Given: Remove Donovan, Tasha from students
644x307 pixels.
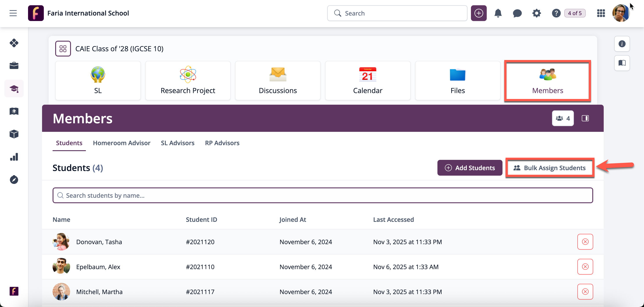Looking at the screenshot, I should [585, 242].
